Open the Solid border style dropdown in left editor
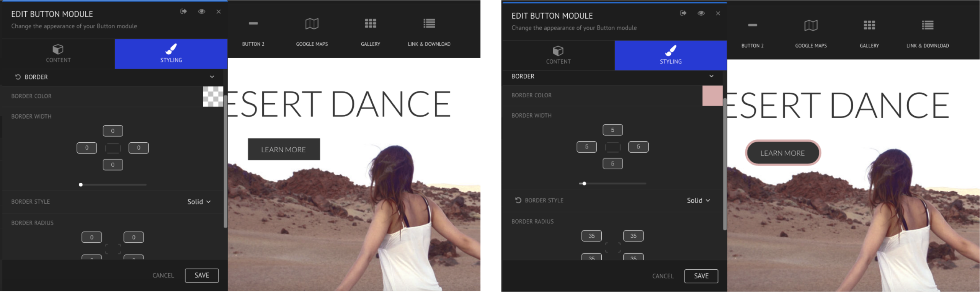The width and height of the screenshot is (980, 292). 199,202
